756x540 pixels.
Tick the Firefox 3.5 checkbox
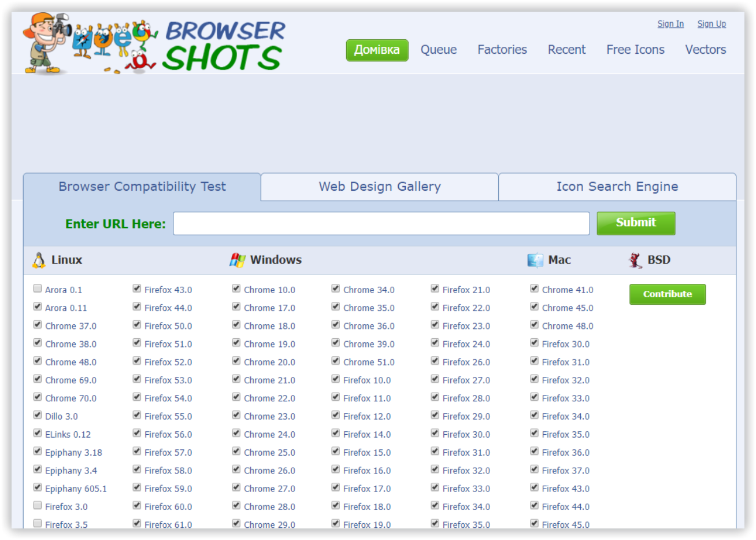click(38, 523)
